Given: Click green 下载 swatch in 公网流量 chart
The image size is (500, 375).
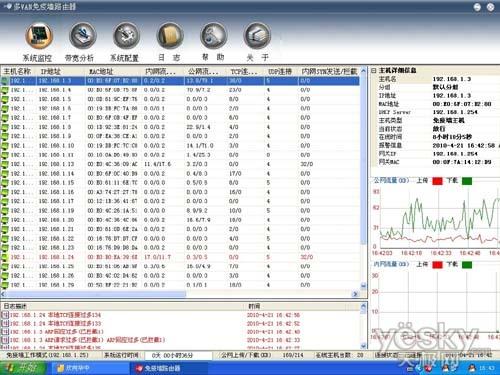Looking at the screenshot, I should pyautogui.click(x=467, y=181).
